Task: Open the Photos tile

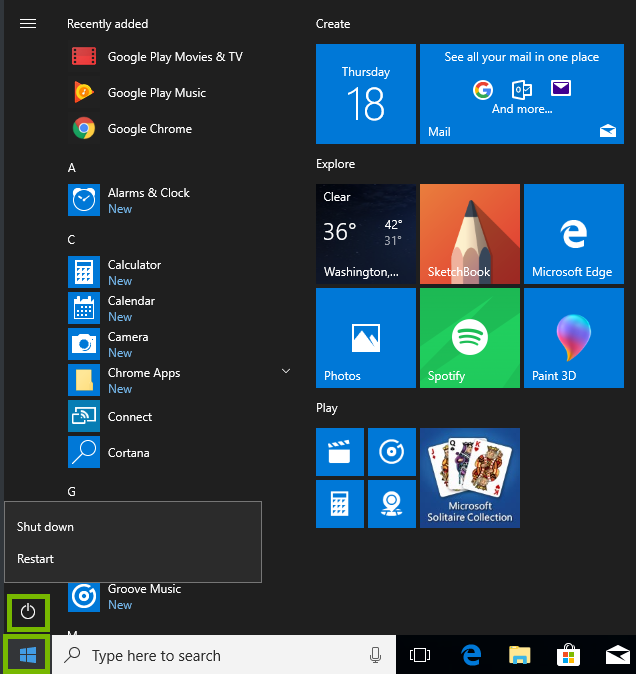Action: (366, 338)
